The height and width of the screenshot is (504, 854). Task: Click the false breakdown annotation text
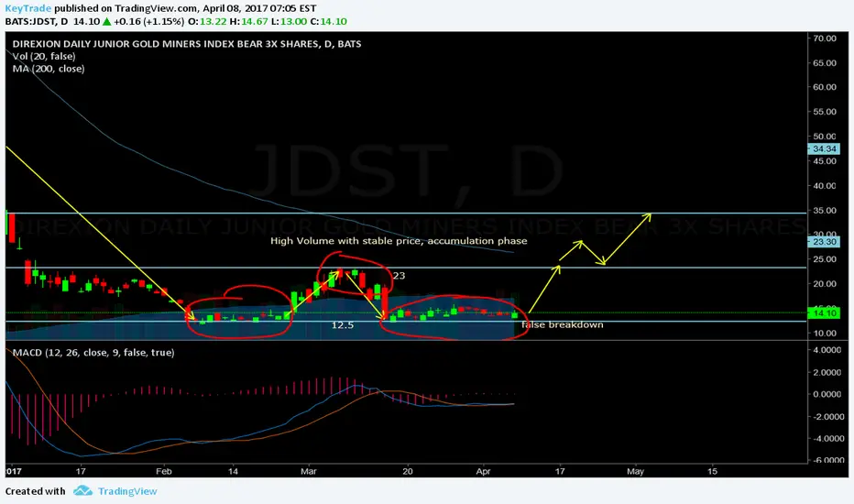[x=562, y=324]
